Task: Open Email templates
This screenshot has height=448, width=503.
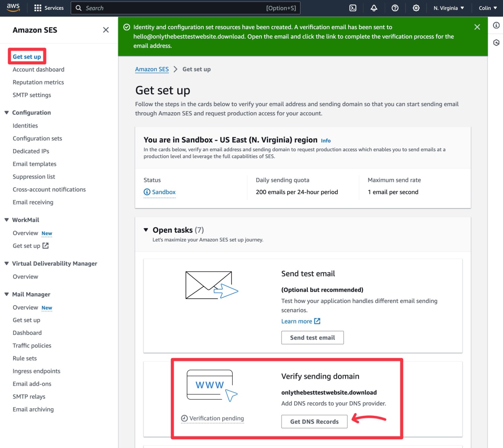Action: pos(35,164)
